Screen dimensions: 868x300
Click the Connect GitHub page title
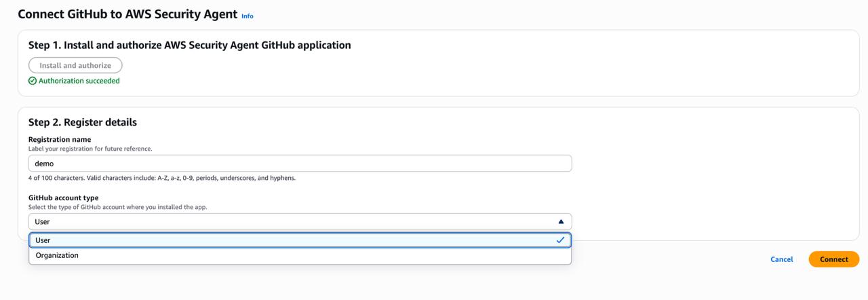tap(127, 14)
